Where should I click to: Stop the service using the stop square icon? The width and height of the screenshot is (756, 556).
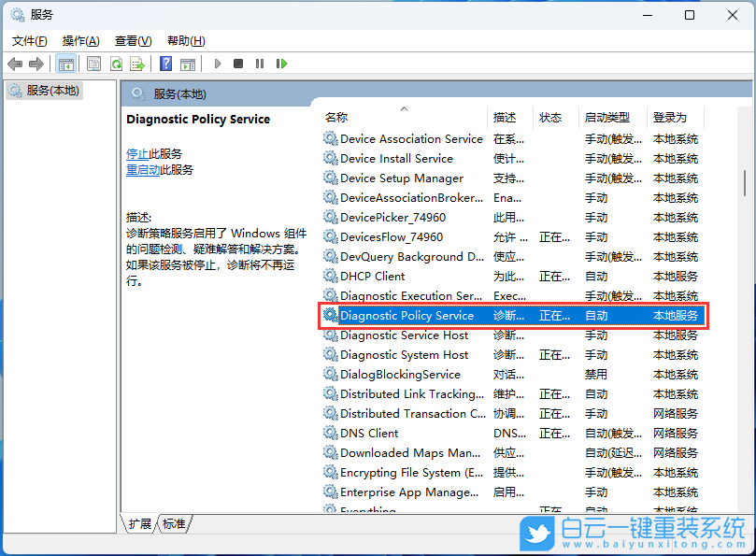(x=238, y=63)
